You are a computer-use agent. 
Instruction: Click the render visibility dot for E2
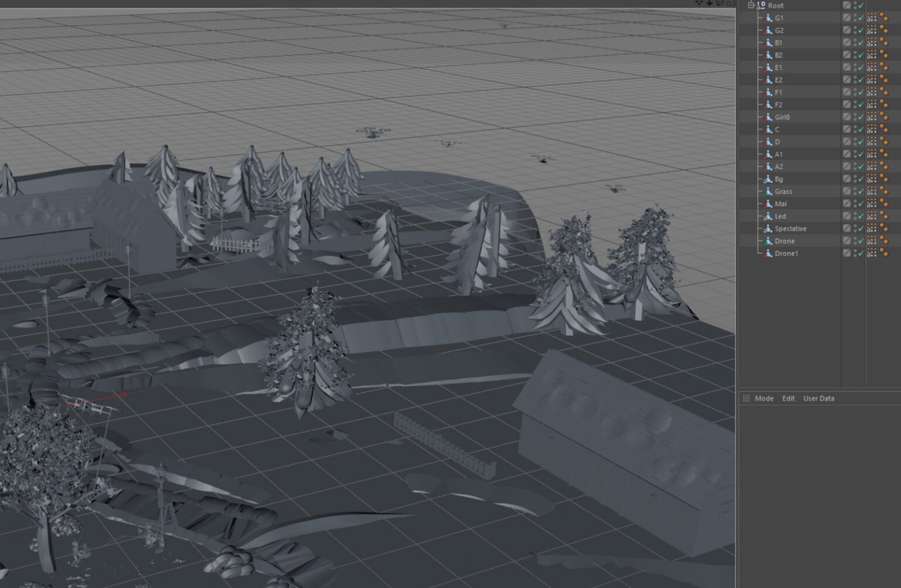click(855, 82)
